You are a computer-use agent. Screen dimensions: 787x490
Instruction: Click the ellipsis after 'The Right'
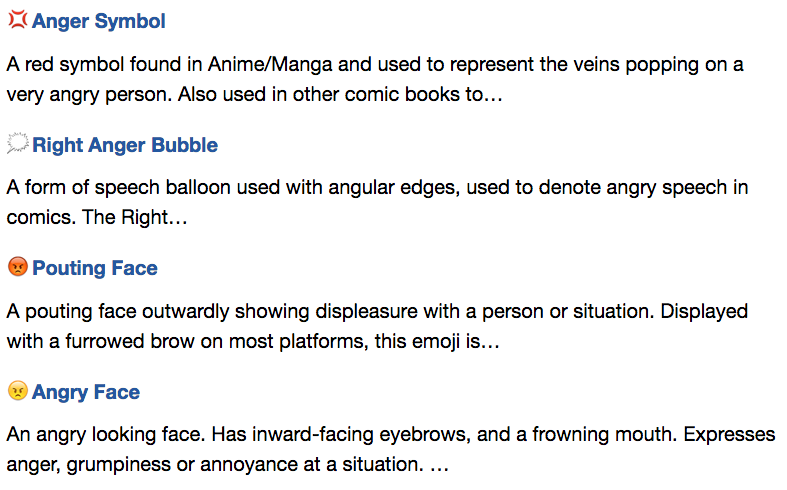pyautogui.click(x=178, y=218)
